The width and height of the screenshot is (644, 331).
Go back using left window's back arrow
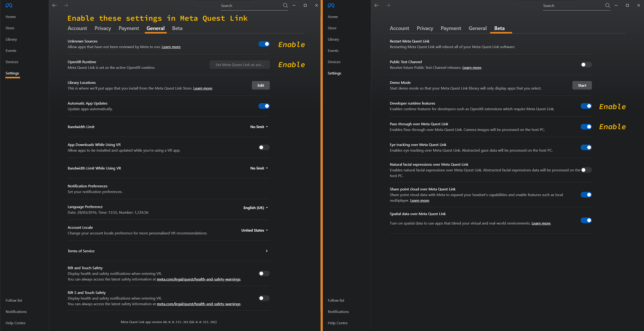coord(55,5)
